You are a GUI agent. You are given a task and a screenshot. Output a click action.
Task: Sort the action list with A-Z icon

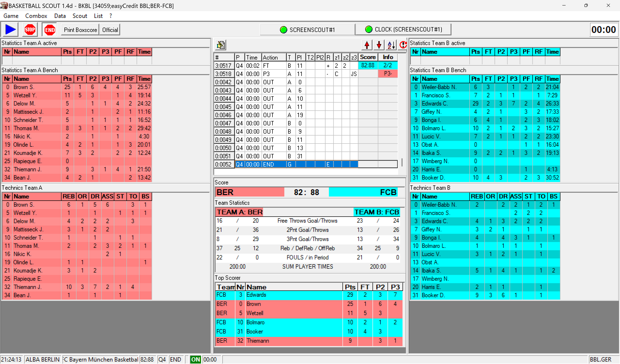[391, 45]
